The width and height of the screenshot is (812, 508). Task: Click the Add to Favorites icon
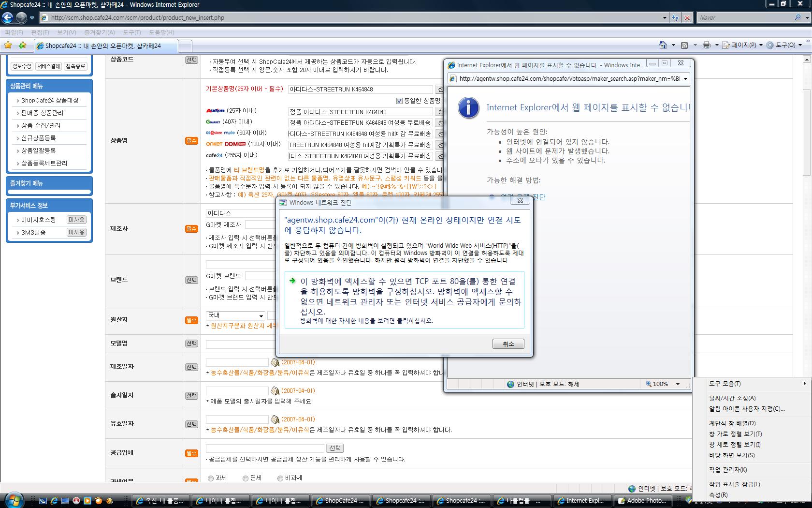(x=22, y=45)
